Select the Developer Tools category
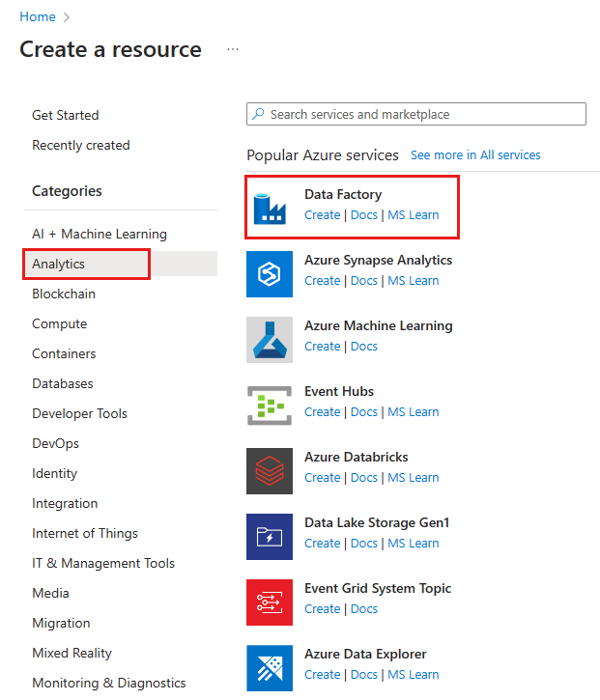600x700 pixels. 79,413
